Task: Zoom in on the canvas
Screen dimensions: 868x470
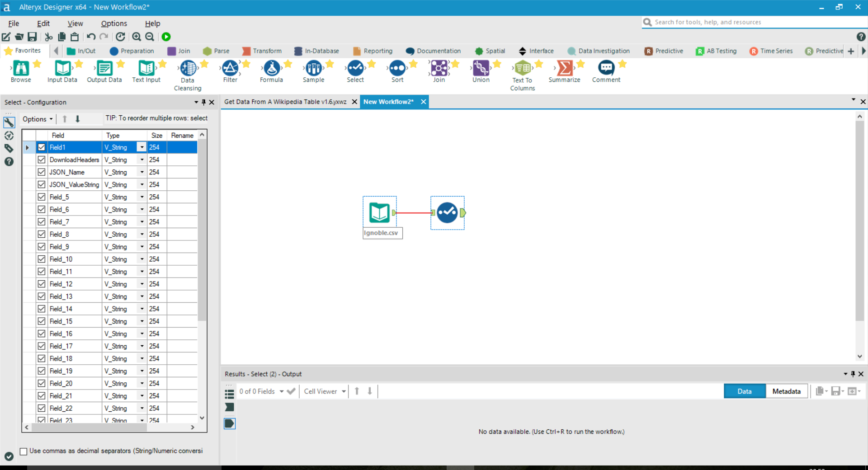Action: point(137,37)
